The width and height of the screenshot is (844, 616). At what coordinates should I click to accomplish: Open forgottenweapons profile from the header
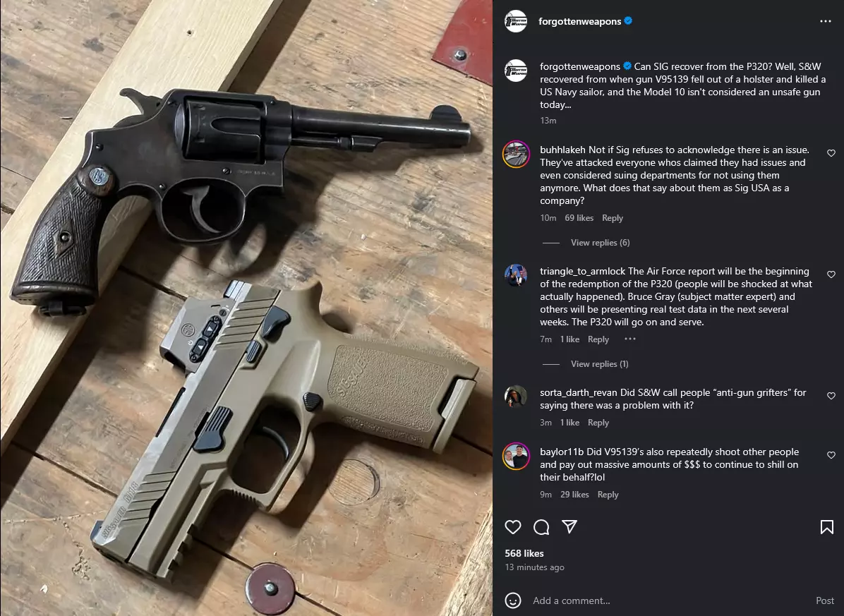click(x=579, y=21)
